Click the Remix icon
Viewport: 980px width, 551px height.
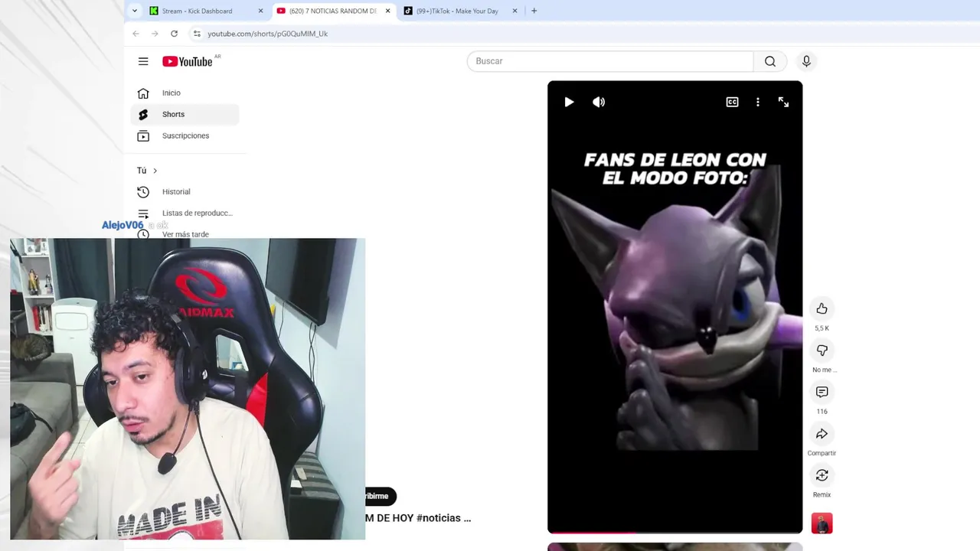pos(822,475)
